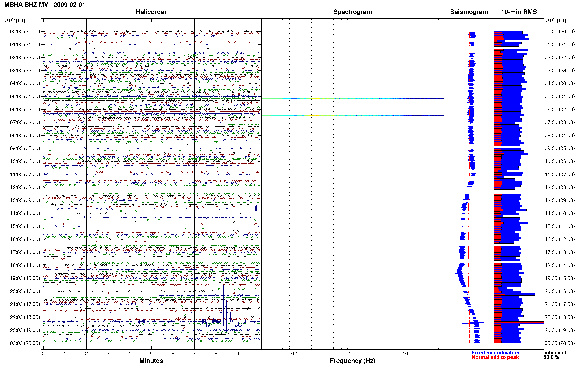Select the 'Helicorder' panel heading

(151, 12)
